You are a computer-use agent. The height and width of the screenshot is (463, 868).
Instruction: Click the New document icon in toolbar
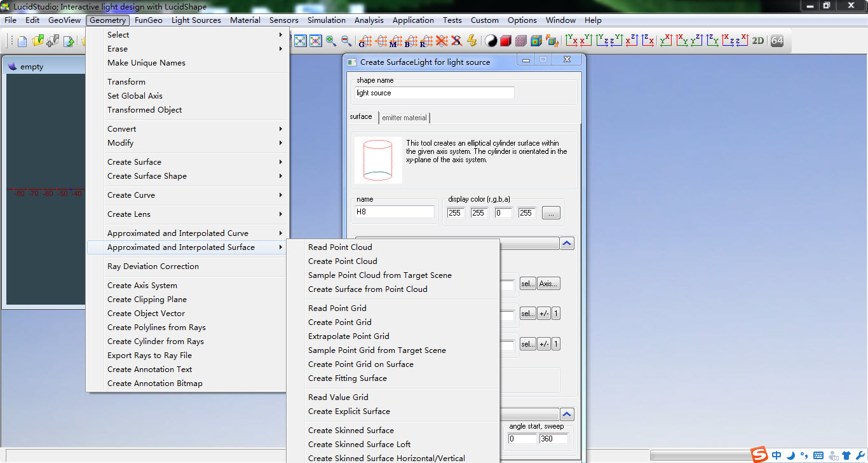(22, 41)
